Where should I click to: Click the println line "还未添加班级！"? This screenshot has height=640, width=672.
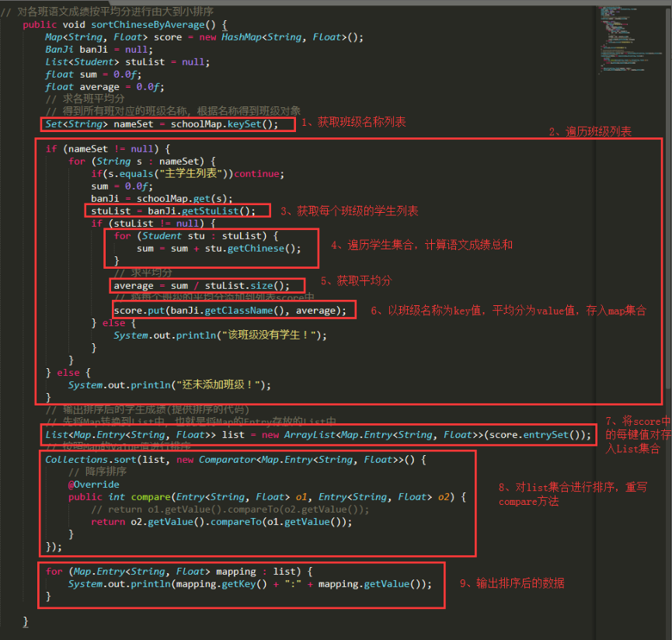point(169,385)
